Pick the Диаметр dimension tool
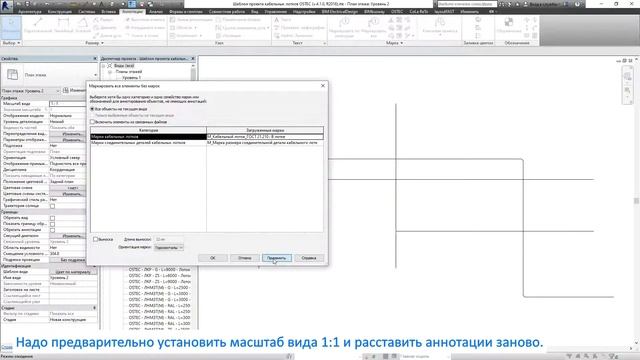 coord(105,28)
